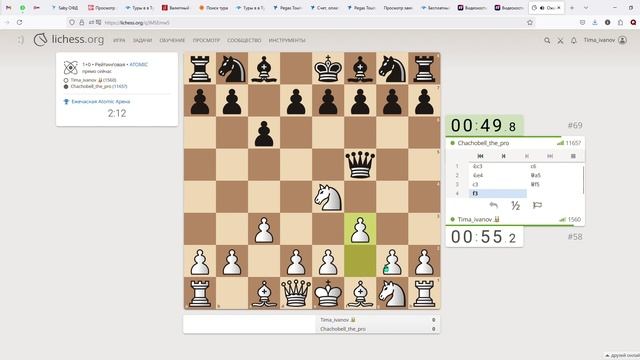Close the active lichess tab

pos(559,8)
